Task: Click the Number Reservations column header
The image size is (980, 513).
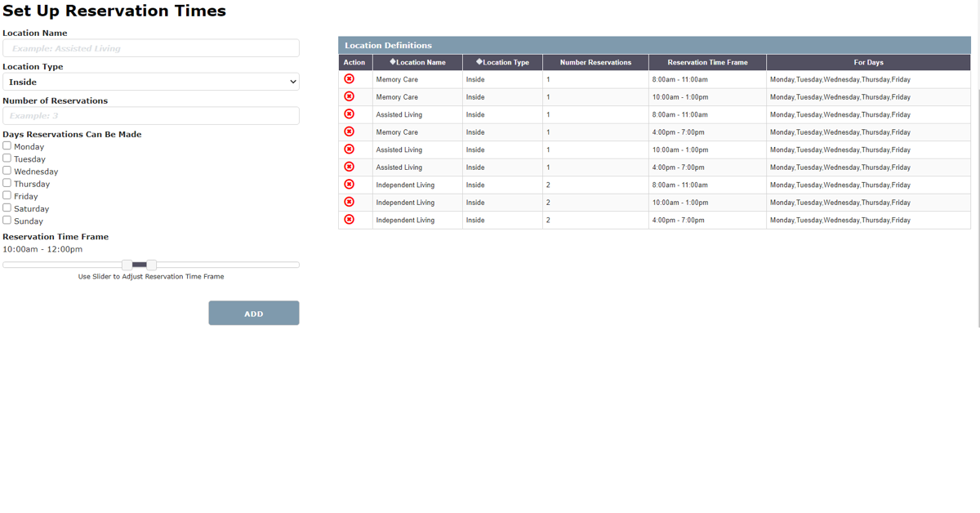Action: [595, 62]
